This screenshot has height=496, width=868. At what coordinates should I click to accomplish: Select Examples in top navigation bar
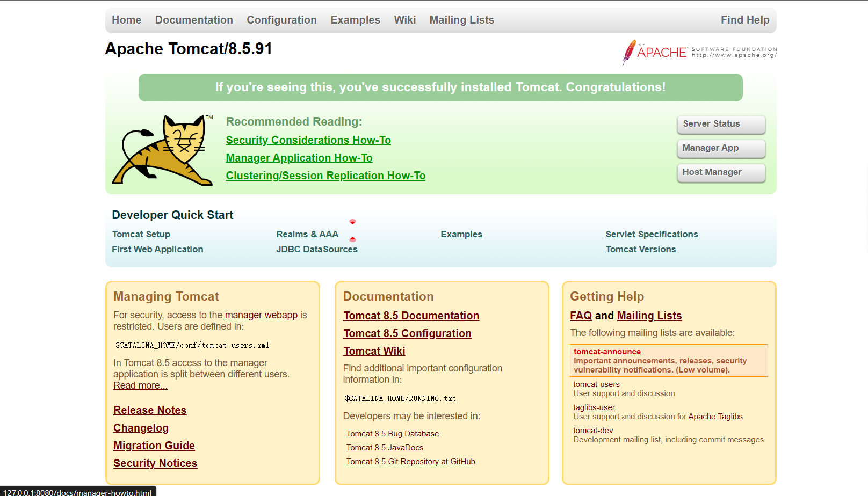click(x=355, y=20)
